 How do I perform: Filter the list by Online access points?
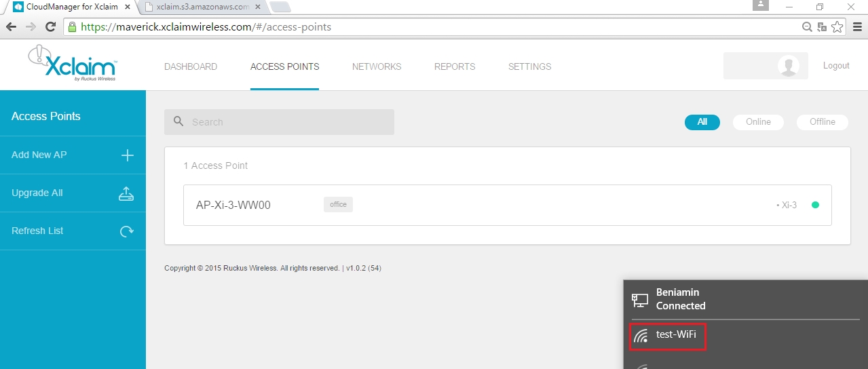tap(758, 122)
